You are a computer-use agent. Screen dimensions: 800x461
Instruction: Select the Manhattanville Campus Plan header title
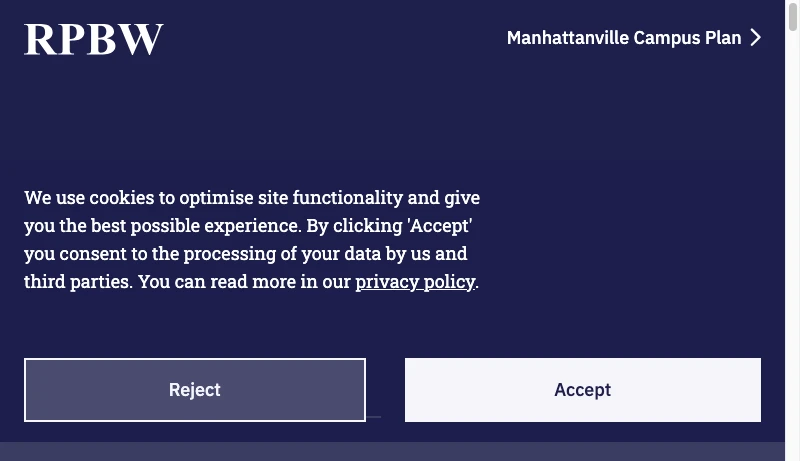pos(623,38)
